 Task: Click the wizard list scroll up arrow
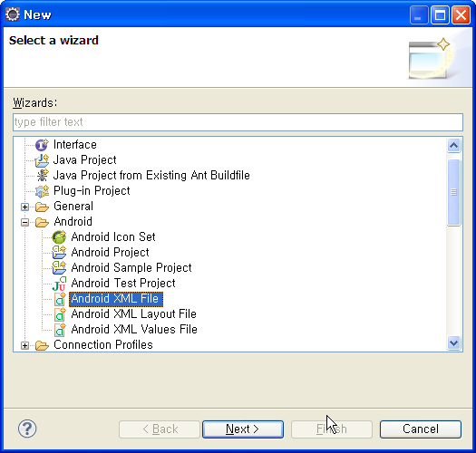(x=454, y=146)
